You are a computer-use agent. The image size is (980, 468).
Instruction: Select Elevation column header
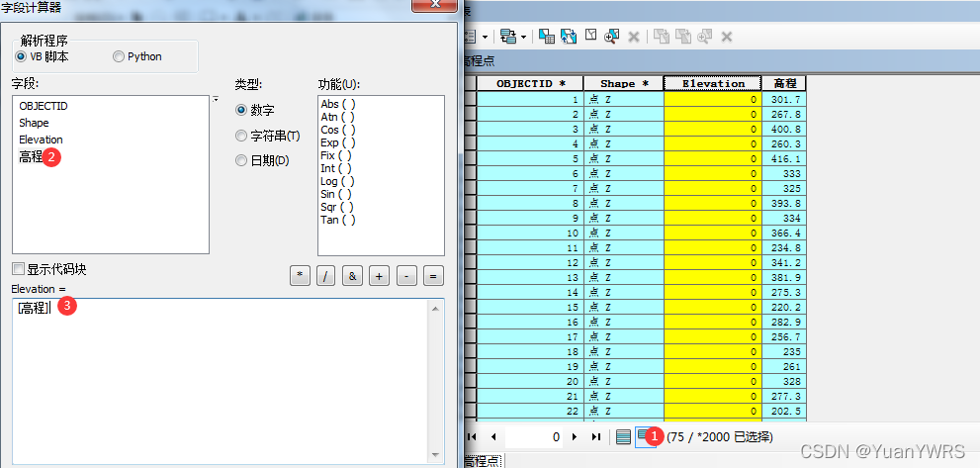click(x=712, y=84)
